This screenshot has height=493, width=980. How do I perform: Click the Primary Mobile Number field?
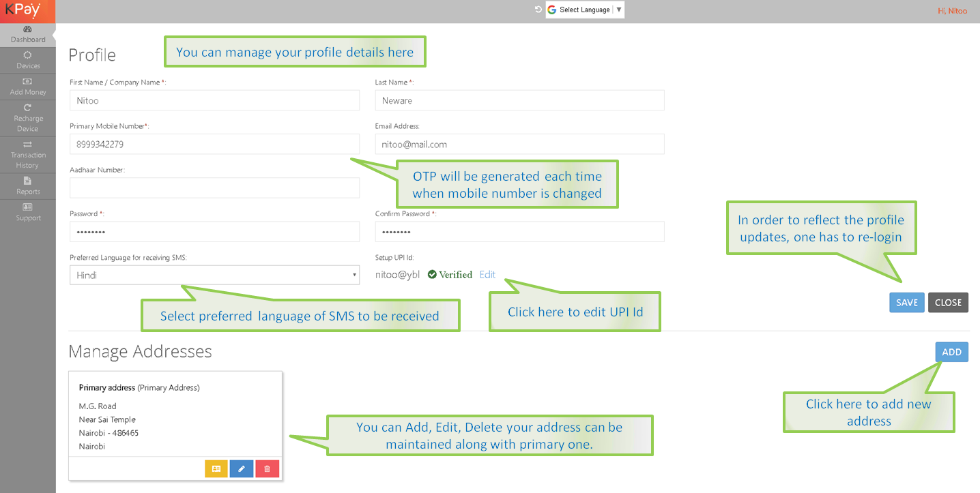click(214, 144)
